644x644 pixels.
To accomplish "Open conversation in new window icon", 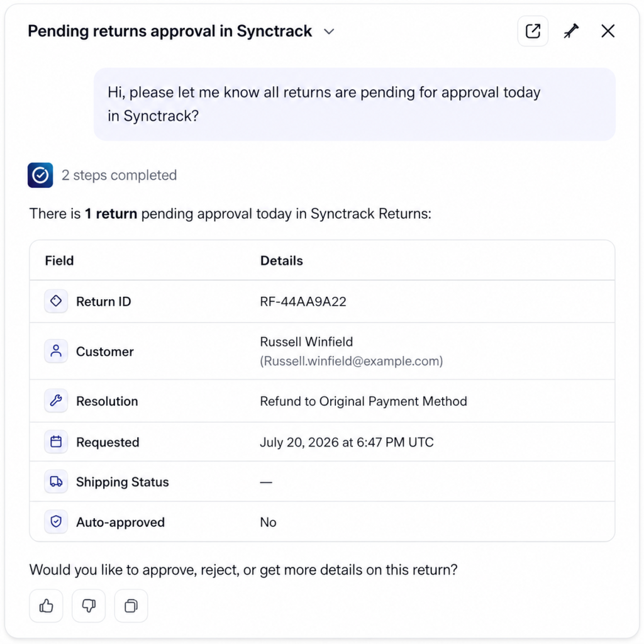I will click(x=533, y=31).
